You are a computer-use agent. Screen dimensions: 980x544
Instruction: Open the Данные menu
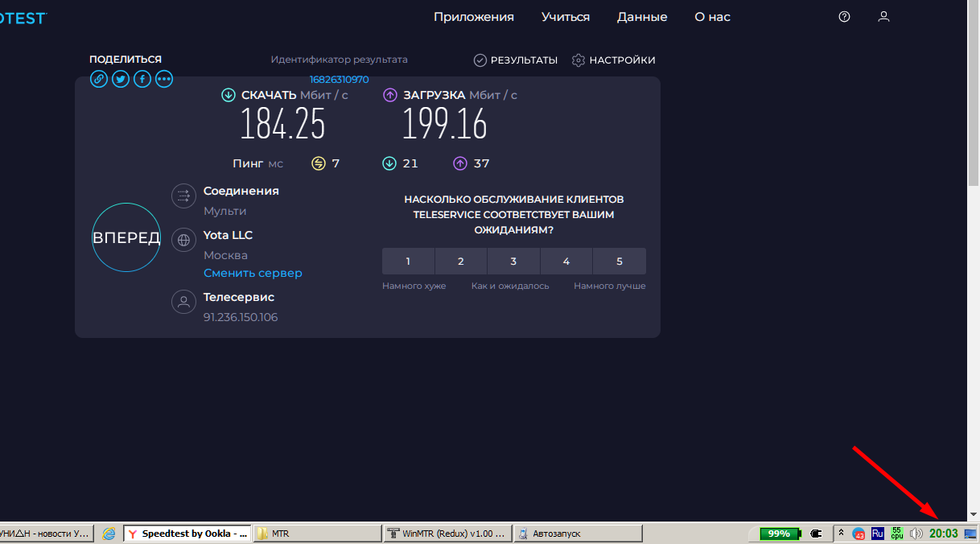641,17
